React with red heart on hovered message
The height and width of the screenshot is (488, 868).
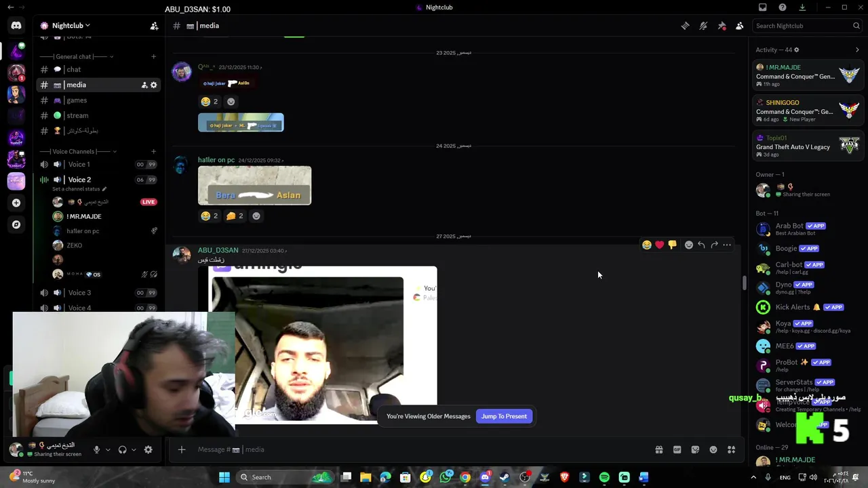659,245
